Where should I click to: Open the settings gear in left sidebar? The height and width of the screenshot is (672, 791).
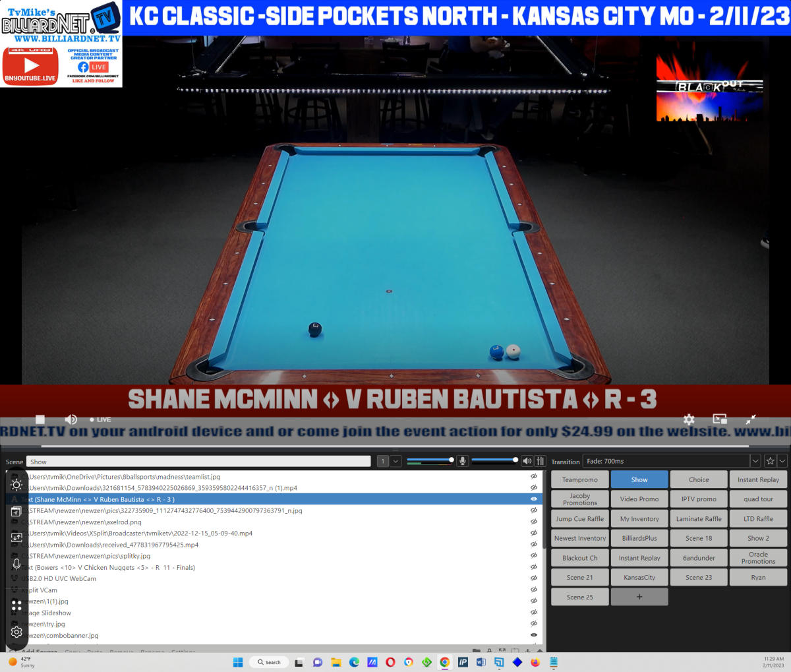pyautogui.click(x=16, y=632)
